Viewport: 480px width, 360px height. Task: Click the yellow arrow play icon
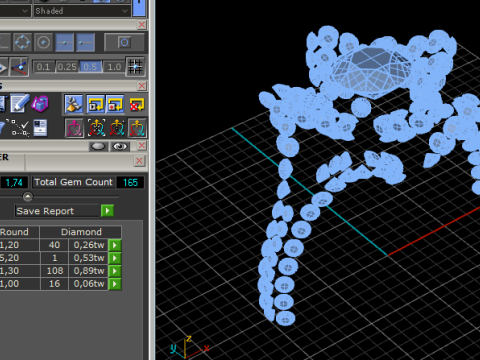(x=96, y=104)
